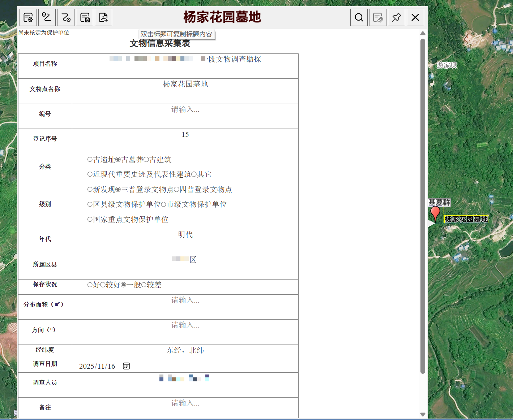Select 区县级文物保护单位 level option
The image size is (513, 420).
tap(90, 205)
